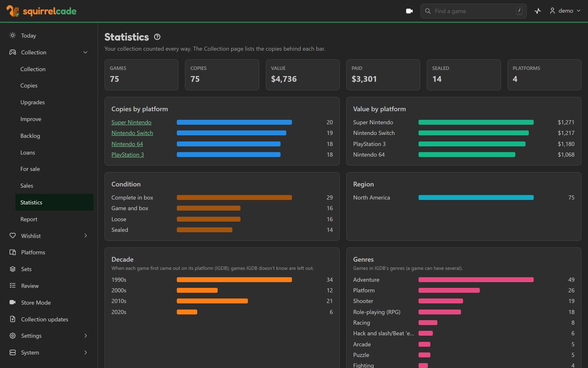The image size is (588, 368).
Task: Click the Store Mode camera icon
Action: 13,303
